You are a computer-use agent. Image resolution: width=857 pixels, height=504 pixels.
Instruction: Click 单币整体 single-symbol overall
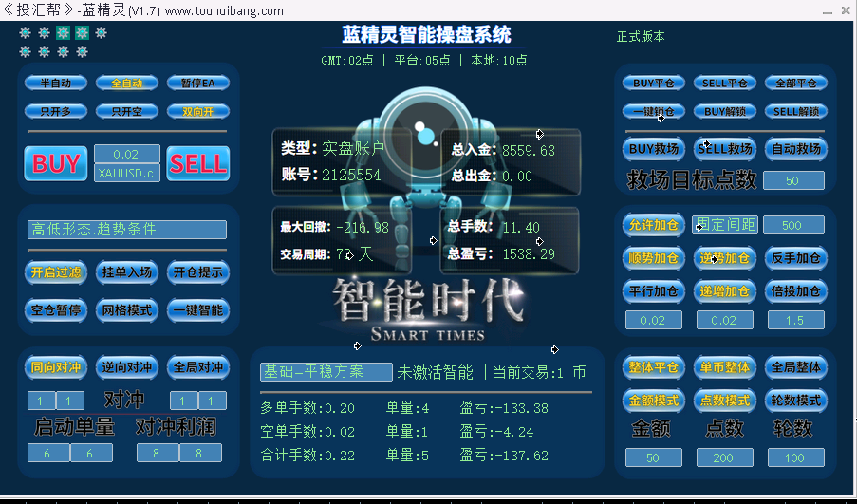click(x=725, y=367)
